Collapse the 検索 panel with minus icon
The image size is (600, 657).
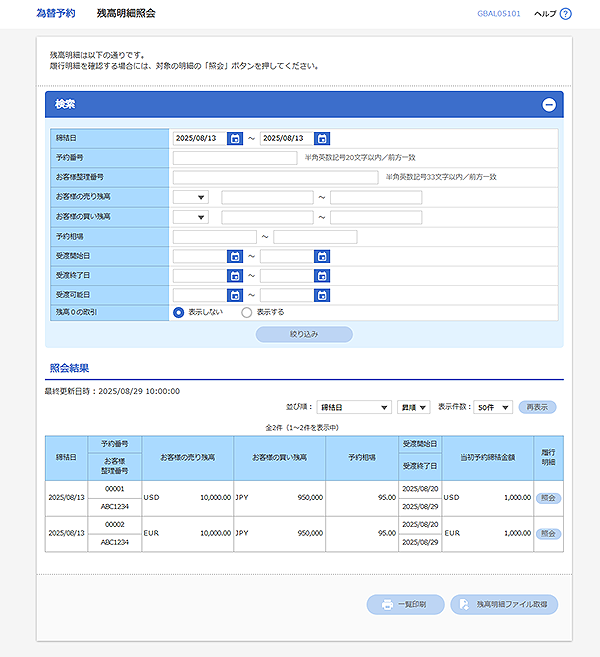549,104
